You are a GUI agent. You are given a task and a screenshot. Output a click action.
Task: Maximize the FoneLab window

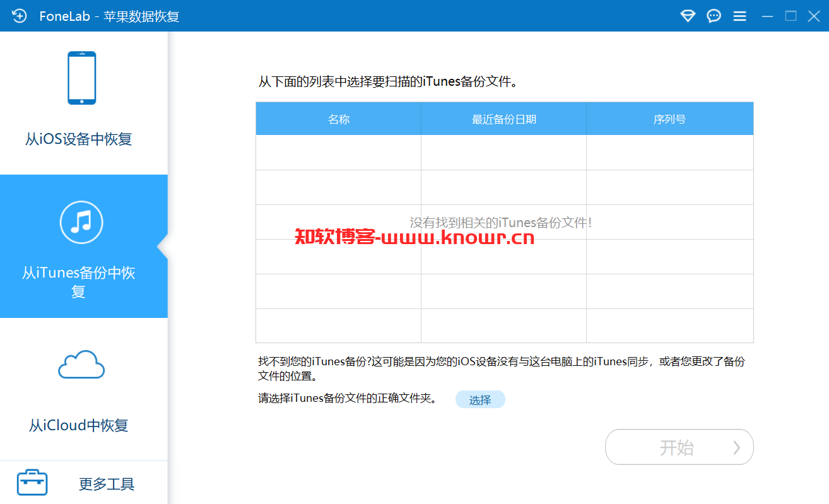click(791, 16)
